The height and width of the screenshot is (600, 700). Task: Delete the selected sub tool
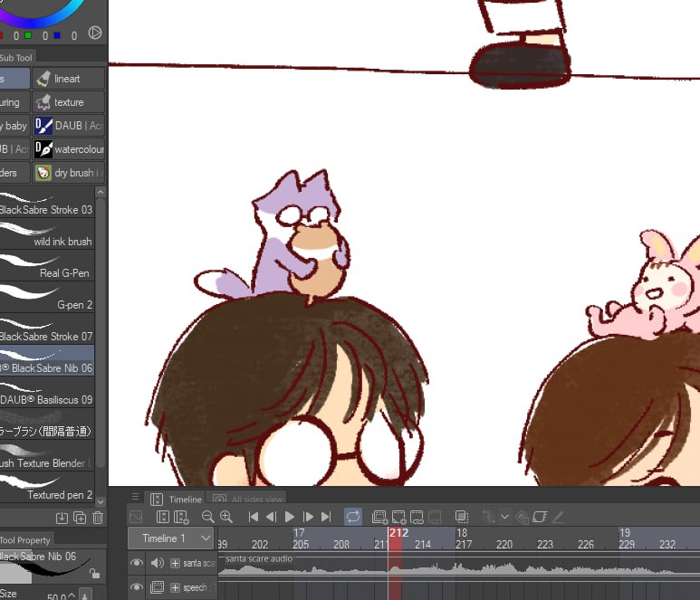click(x=98, y=518)
